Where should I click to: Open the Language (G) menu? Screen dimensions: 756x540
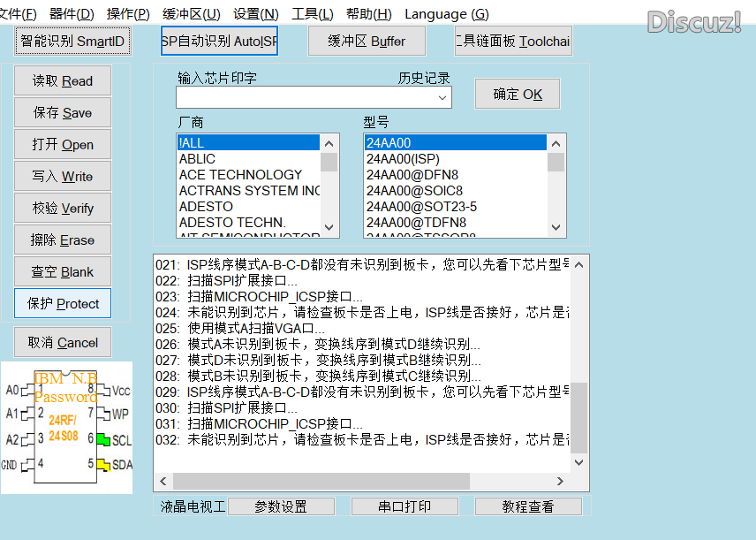coord(446,14)
